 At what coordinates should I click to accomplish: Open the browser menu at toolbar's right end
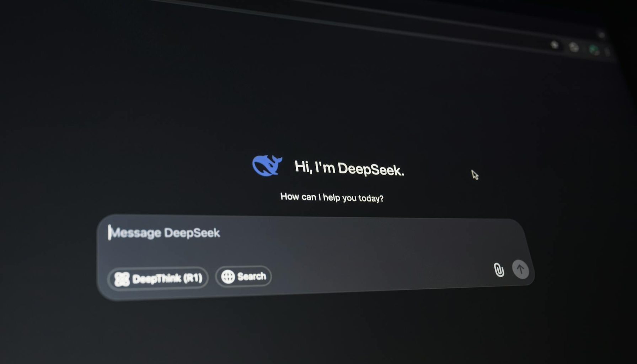click(607, 52)
